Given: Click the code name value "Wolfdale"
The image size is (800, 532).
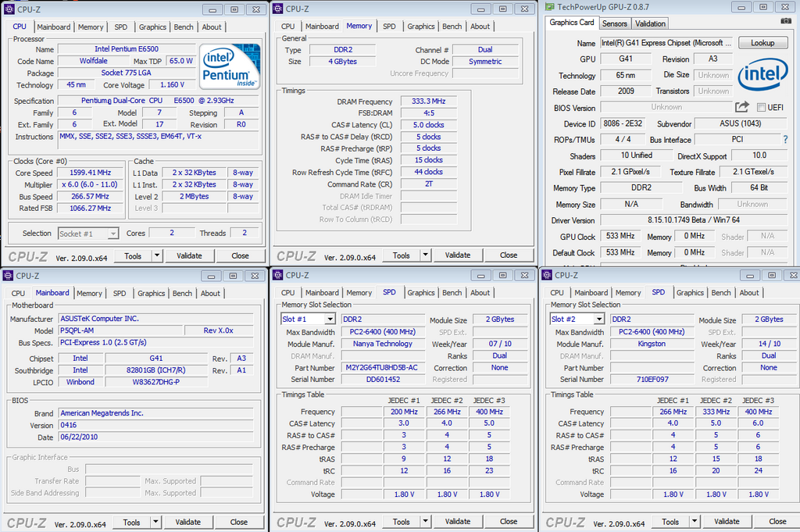Looking at the screenshot, I should click(x=94, y=61).
